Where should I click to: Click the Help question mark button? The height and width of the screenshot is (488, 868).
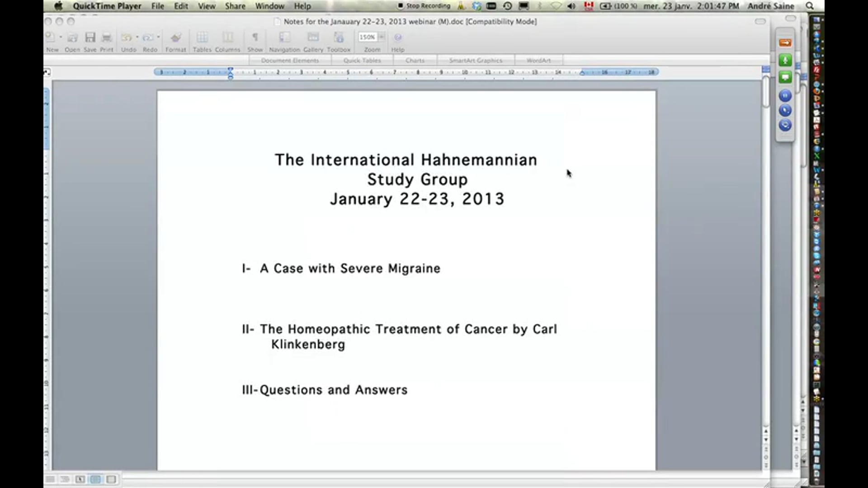pyautogui.click(x=398, y=38)
